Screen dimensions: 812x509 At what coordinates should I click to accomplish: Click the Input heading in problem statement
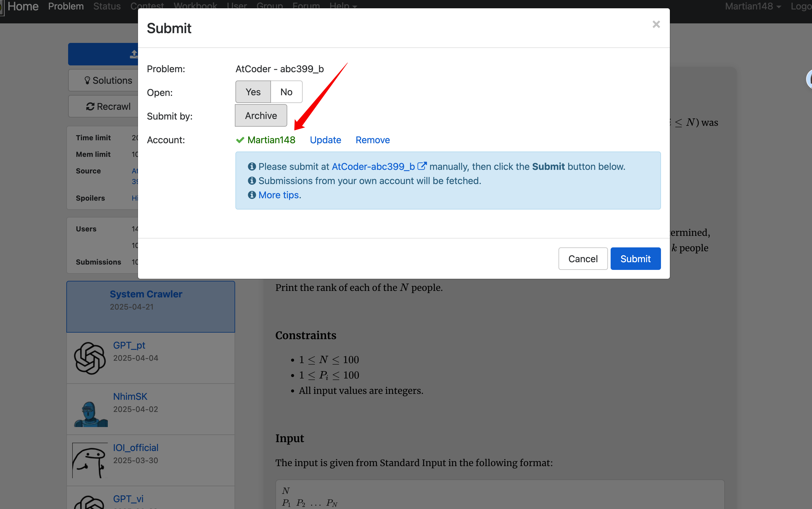pyautogui.click(x=290, y=438)
